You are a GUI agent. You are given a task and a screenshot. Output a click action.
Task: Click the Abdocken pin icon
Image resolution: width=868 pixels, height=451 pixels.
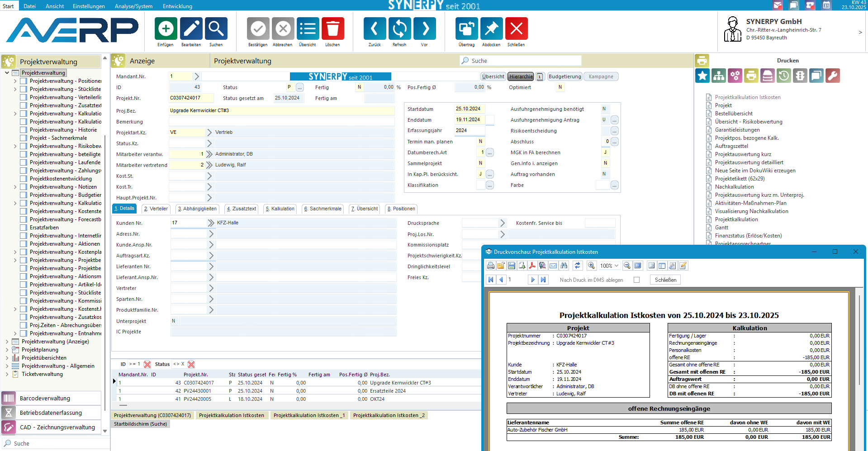491,29
